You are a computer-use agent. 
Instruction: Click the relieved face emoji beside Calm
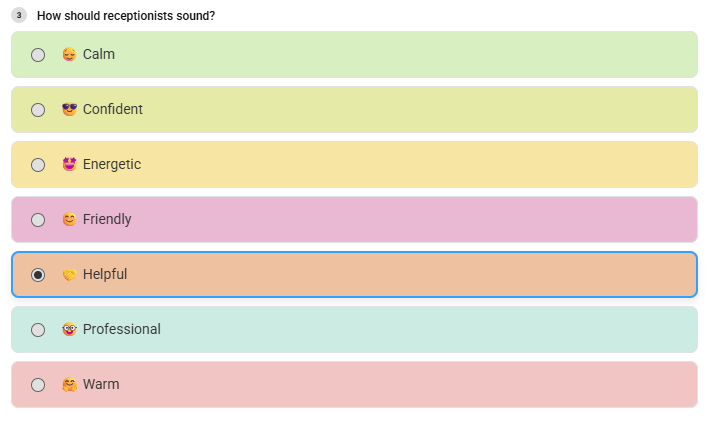click(x=69, y=54)
